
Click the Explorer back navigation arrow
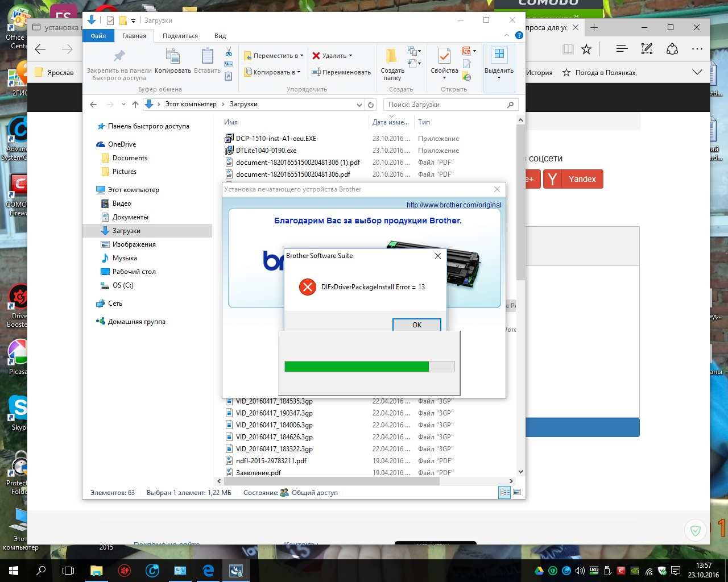pyautogui.click(x=94, y=105)
